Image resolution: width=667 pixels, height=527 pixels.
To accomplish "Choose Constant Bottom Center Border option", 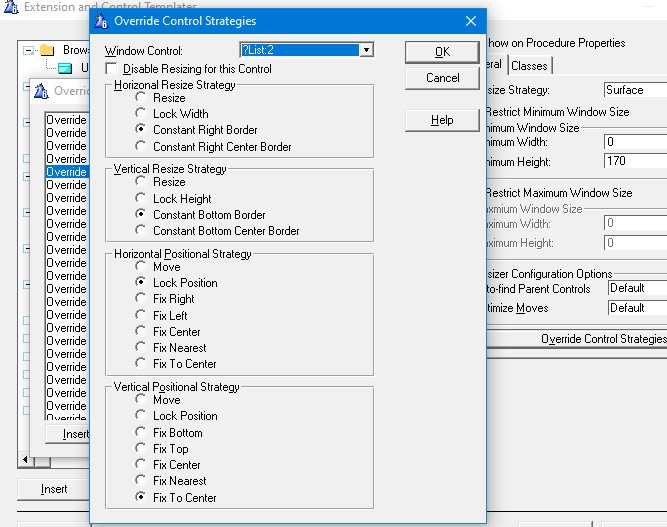I will pos(141,230).
